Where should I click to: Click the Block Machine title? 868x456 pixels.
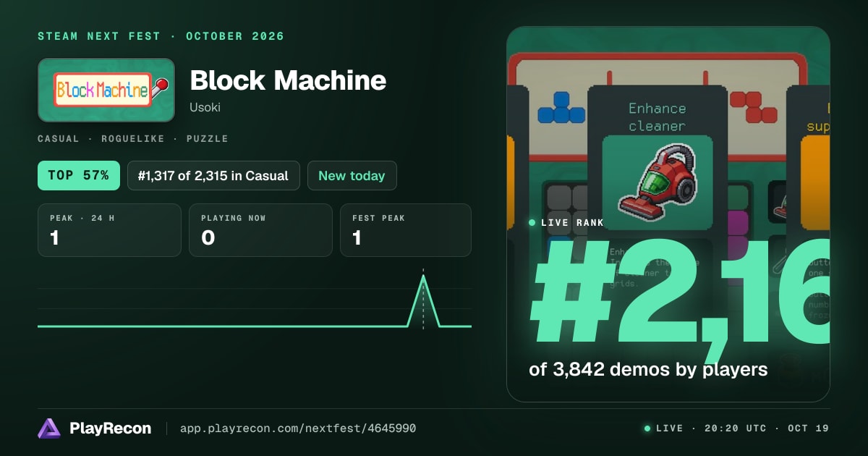(288, 80)
